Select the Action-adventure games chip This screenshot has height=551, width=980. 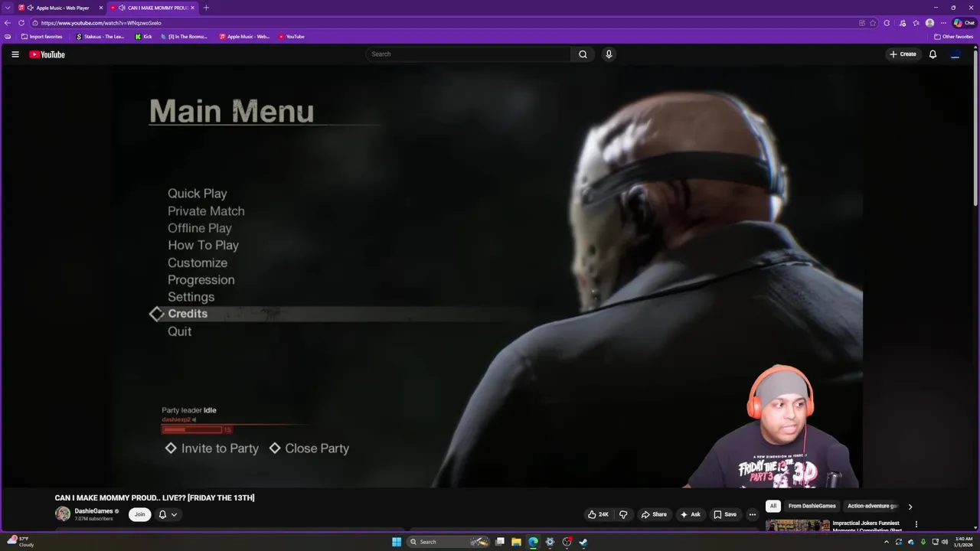click(x=872, y=506)
